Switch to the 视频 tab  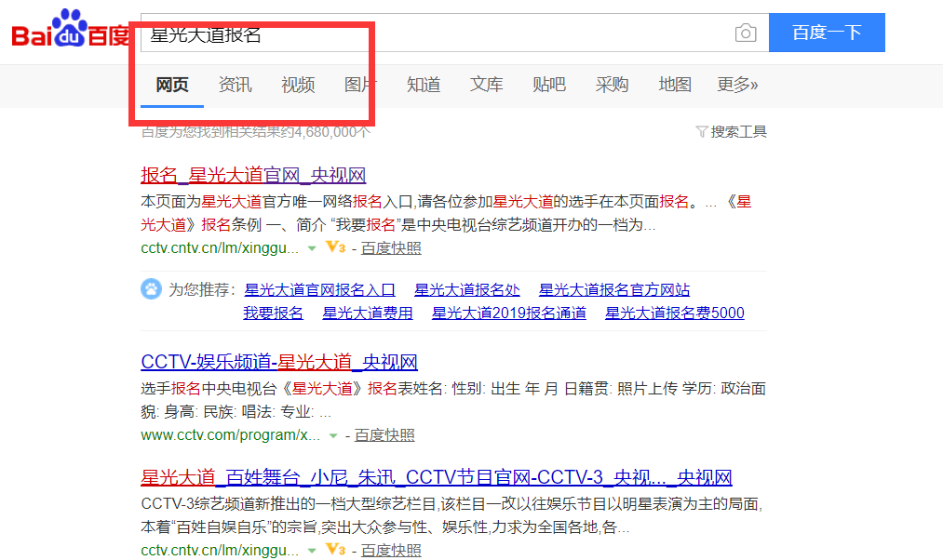(x=297, y=84)
